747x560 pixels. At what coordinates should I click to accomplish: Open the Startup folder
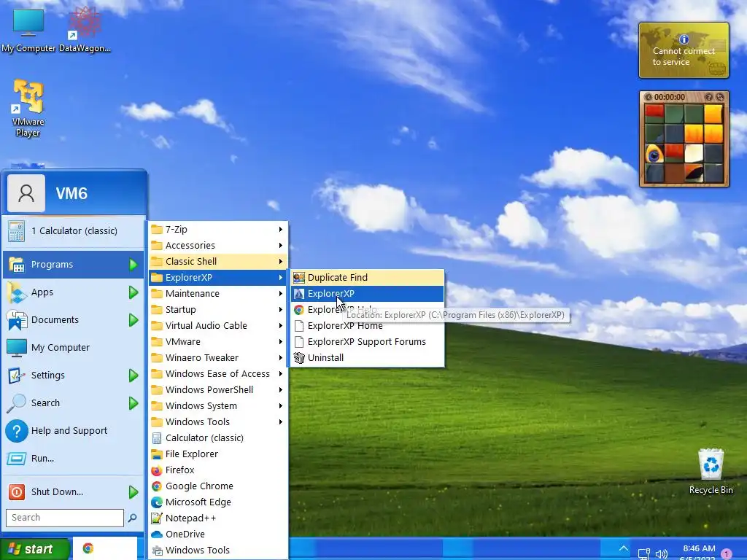click(x=219, y=309)
